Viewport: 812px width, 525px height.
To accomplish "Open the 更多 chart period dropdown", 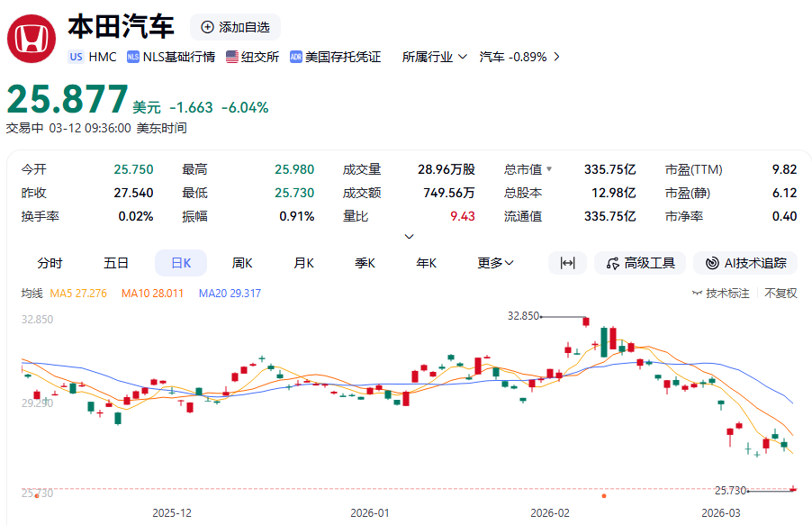I will point(495,263).
